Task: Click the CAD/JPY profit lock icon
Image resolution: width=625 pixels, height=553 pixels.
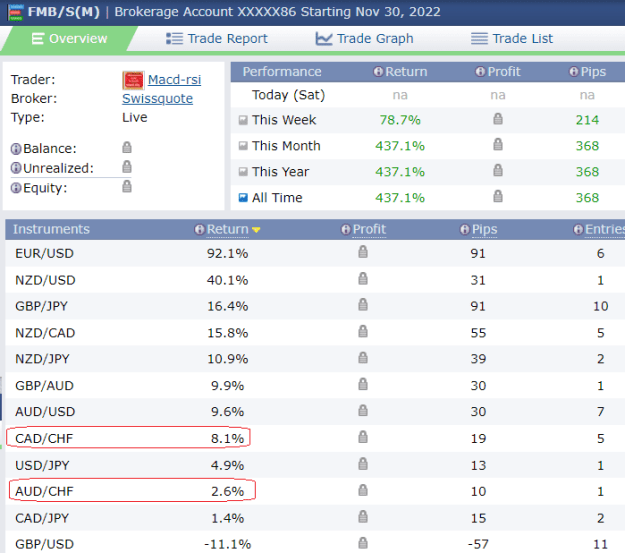Action: tap(363, 517)
